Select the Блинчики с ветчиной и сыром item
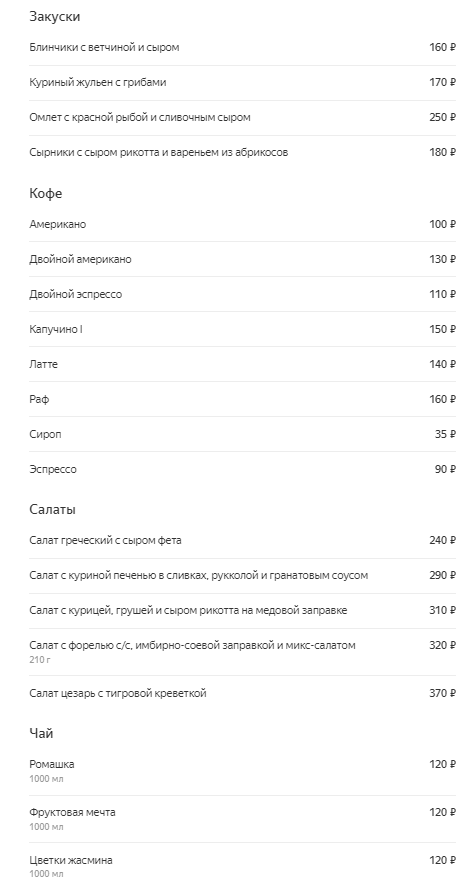 tap(242, 48)
